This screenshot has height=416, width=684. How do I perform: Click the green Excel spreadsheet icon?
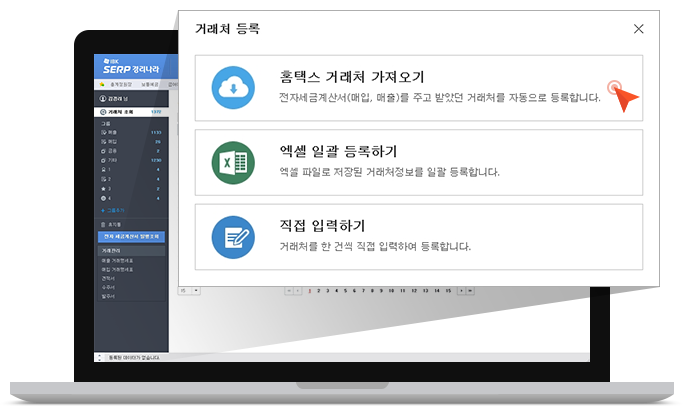[233, 163]
